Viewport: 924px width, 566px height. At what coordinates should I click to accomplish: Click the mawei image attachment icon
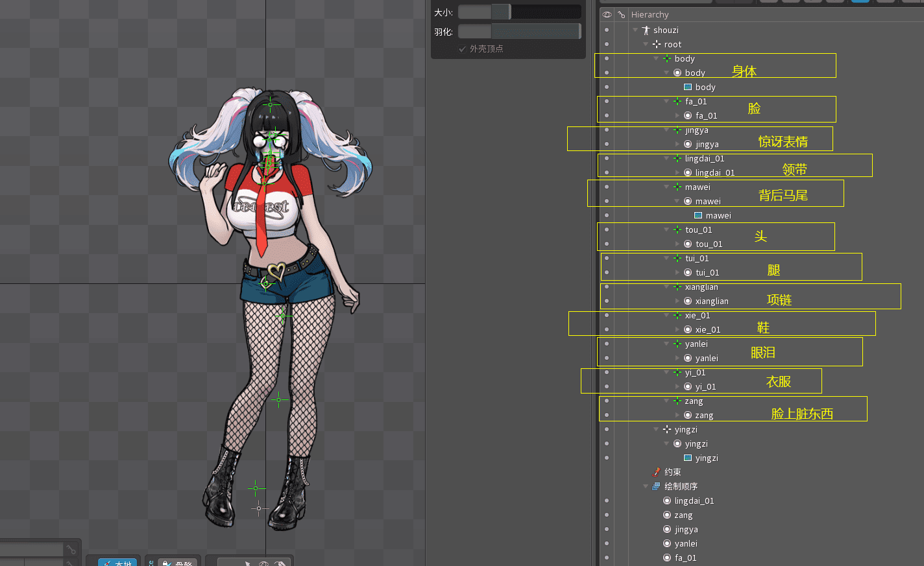[x=698, y=216]
